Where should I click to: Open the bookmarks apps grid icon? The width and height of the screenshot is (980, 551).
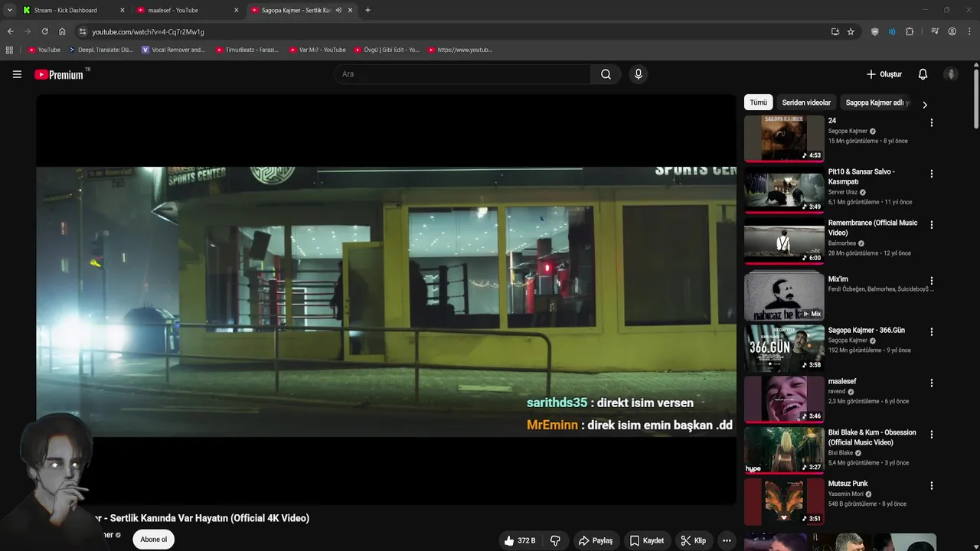tap(9, 50)
